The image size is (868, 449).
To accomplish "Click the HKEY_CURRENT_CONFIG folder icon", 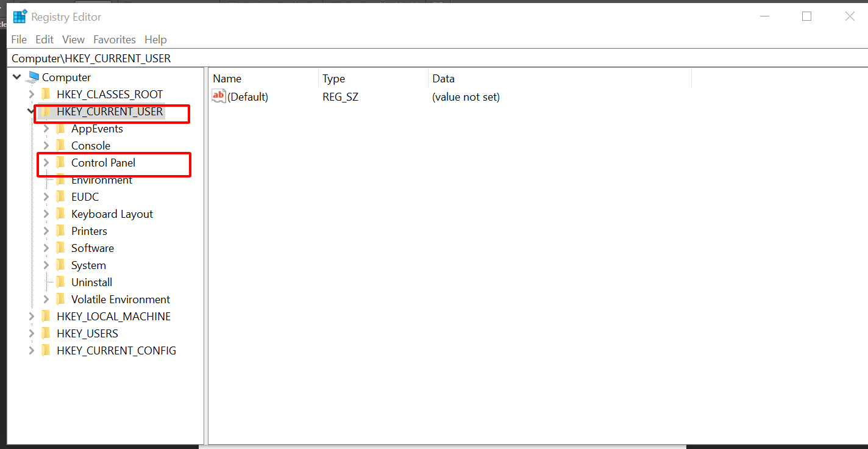I will tap(45, 350).
